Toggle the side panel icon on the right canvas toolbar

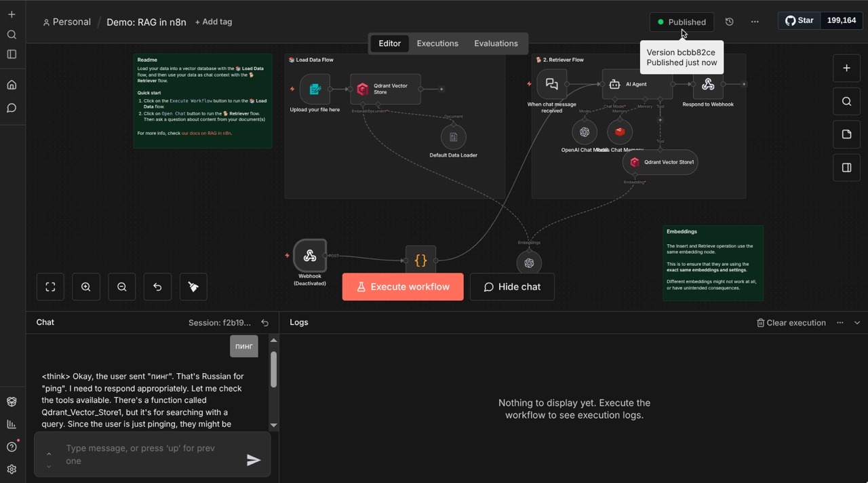pyautogui.click(x=846, y=168)
